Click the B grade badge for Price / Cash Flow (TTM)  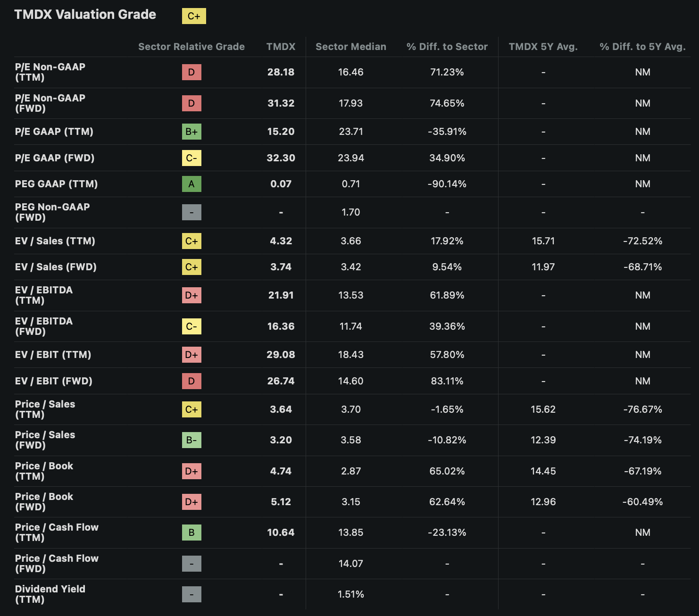(191, 533)
